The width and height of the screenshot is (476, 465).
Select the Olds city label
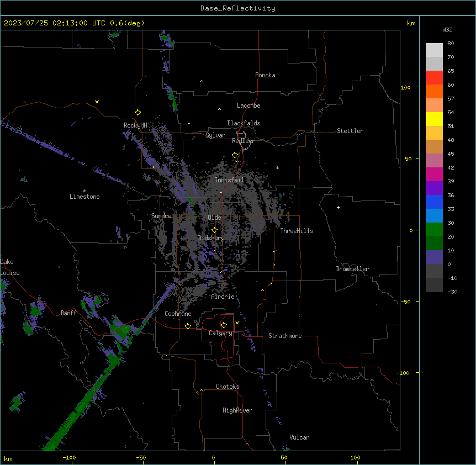click(x=214, y=218)
